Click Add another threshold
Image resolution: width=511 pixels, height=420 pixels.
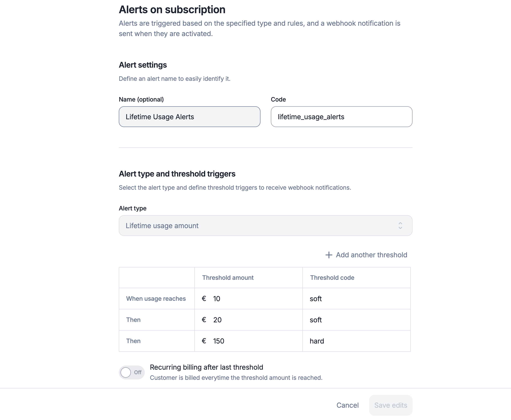click(366, 255)
